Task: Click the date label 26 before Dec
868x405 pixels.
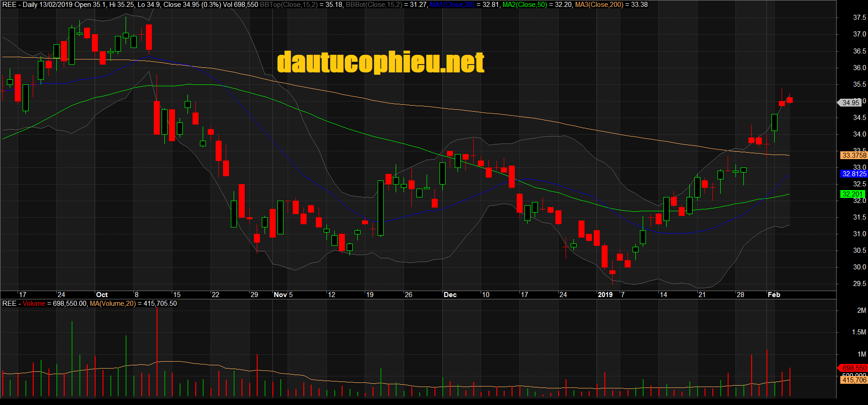Action: (408, 295)
